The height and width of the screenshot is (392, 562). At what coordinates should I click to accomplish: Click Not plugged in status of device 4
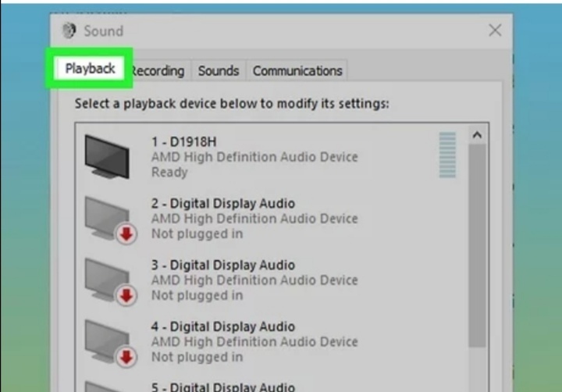[x=197, y=357]
